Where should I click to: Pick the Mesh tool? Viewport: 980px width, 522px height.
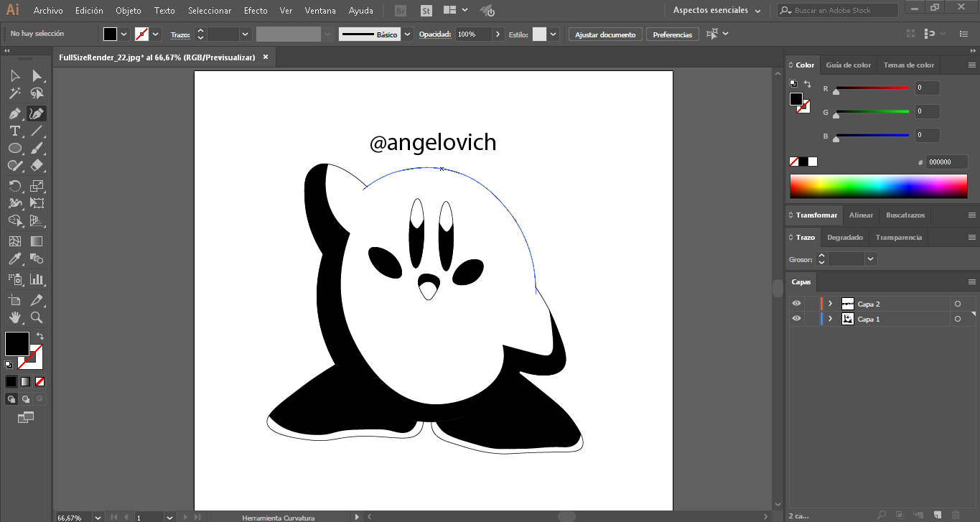[14, 241]
